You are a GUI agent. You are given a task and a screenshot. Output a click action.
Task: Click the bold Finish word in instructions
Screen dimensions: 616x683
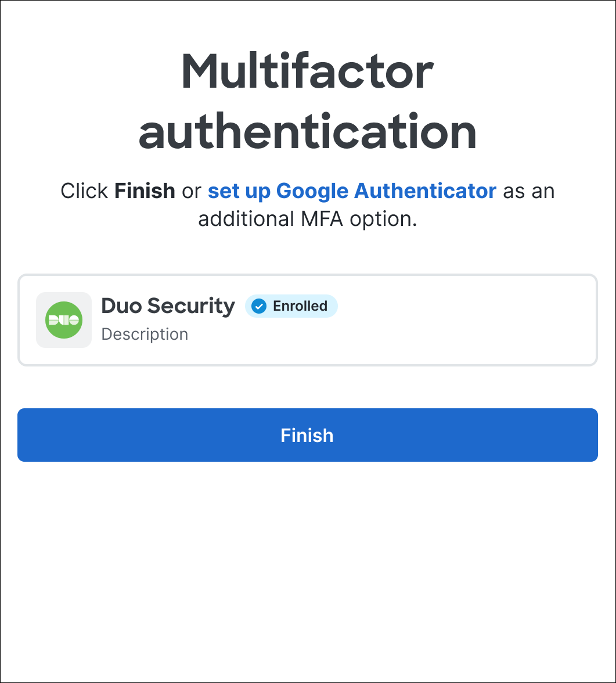click(145, 190)
